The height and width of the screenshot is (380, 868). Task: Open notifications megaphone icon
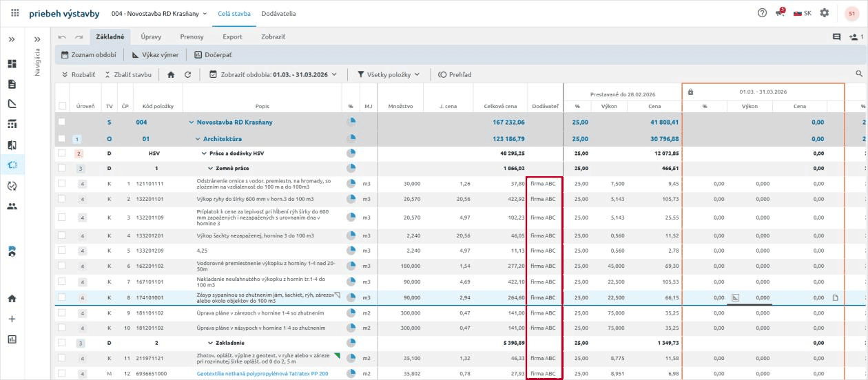coord(781,13)
